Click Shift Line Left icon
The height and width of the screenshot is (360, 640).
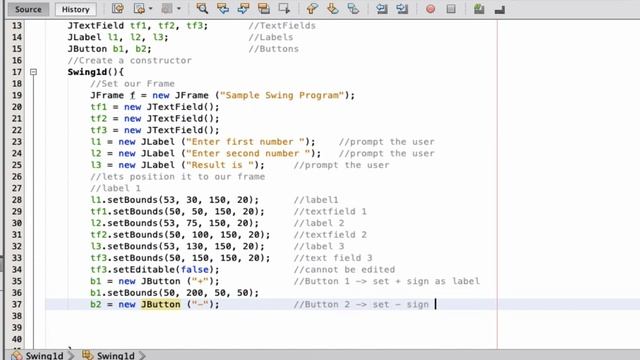click(x=382, y=9)
